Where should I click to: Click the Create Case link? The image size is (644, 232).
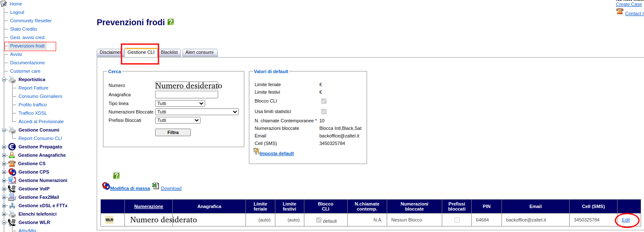(629, 4)
